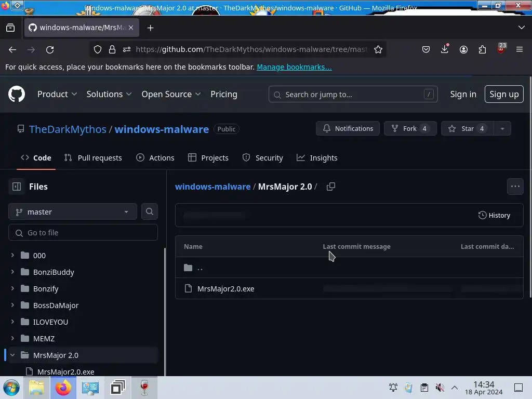
Task: Collapse file tree with the side panel icon
Action: [x=17, y=187]
